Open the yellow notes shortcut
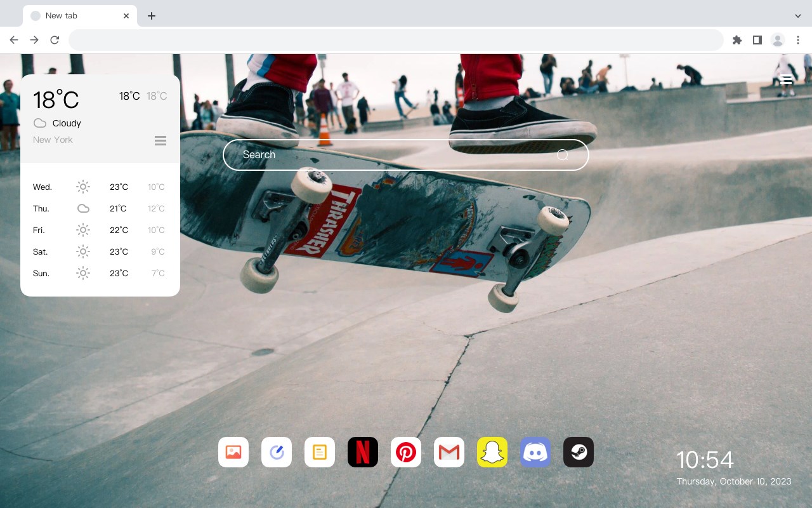 pyautogui.click(x=320, y=452)
